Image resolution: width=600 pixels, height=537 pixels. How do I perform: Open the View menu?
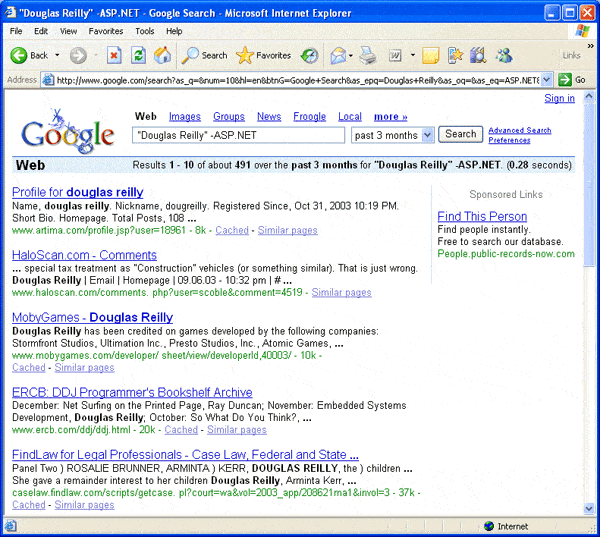68,31
